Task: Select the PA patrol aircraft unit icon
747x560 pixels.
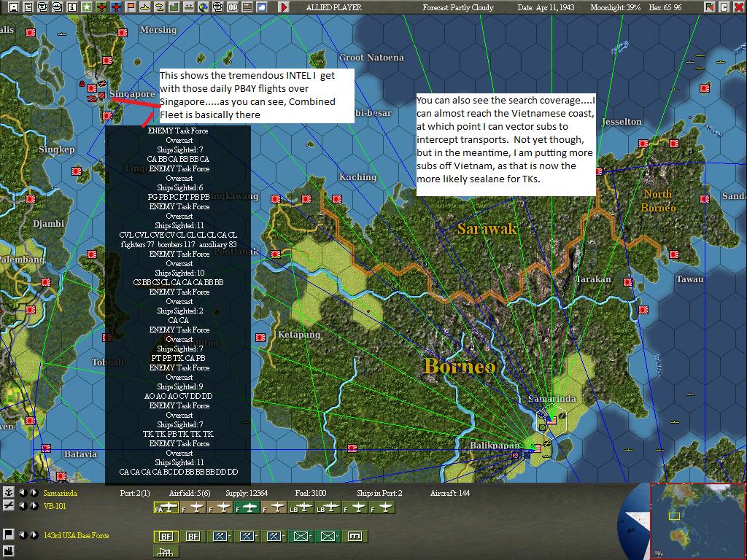Action: 166,508
